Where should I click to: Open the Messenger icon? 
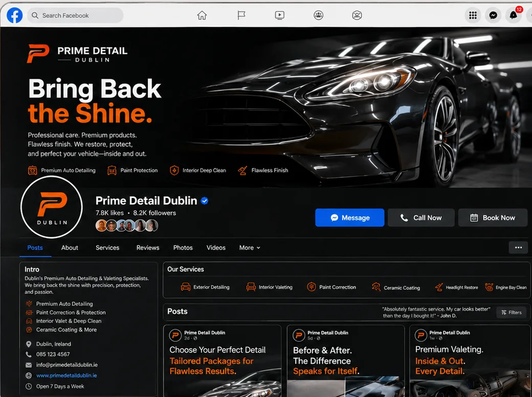coord(493,15)
